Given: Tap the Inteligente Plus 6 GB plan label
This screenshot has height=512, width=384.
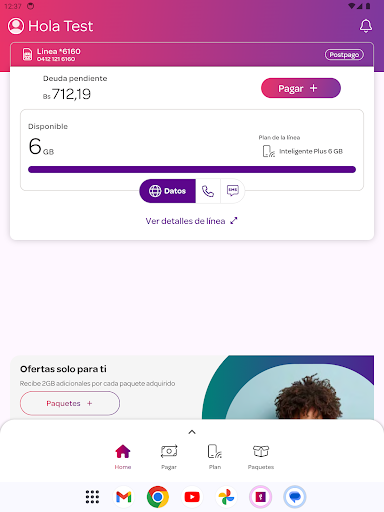Looking at the screenshot, I should point(311,151).
